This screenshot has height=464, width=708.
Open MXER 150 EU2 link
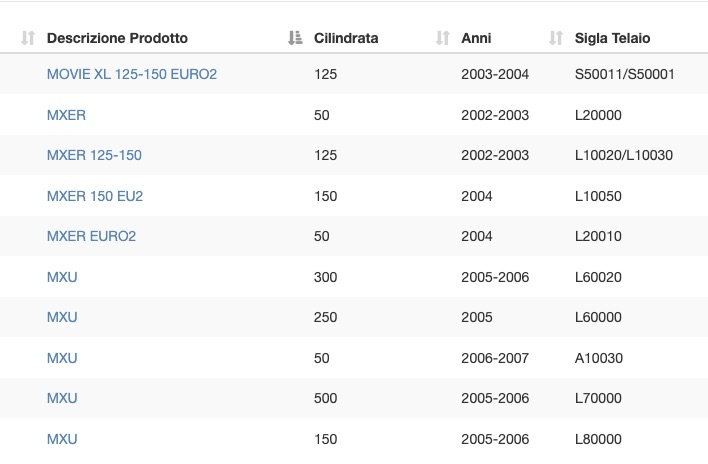[95, 196]
